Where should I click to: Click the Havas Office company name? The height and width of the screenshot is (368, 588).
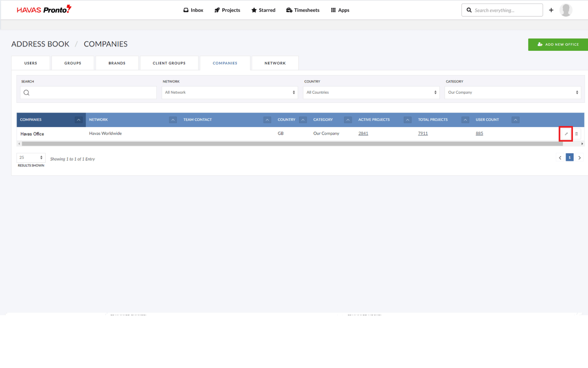tap(32, 134)
